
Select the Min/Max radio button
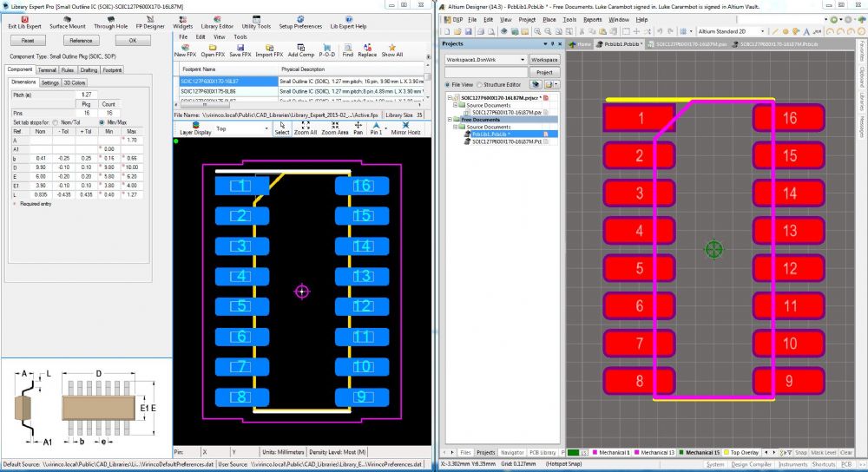click(x=102, y=121)
